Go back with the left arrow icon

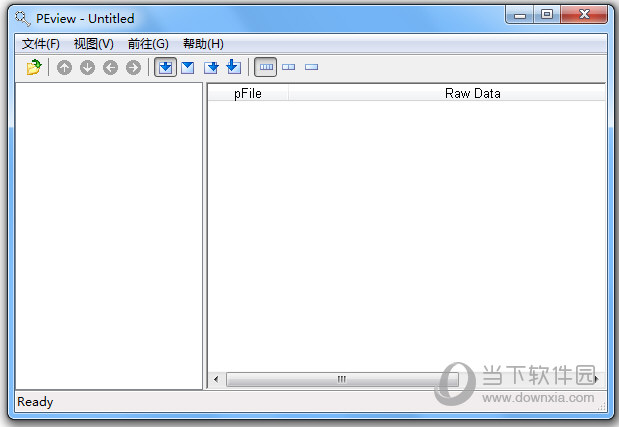pyautogui.click(x=111, y=67)
